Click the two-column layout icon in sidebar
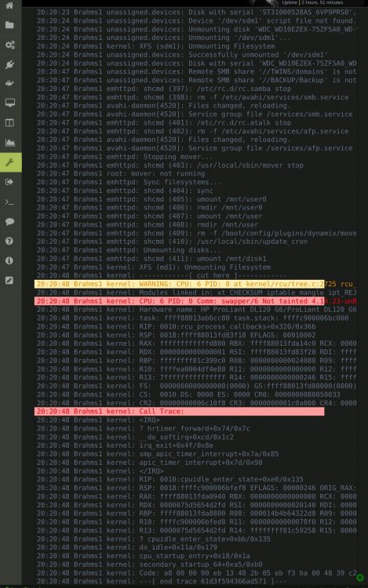368x588 pixels. 9,122
